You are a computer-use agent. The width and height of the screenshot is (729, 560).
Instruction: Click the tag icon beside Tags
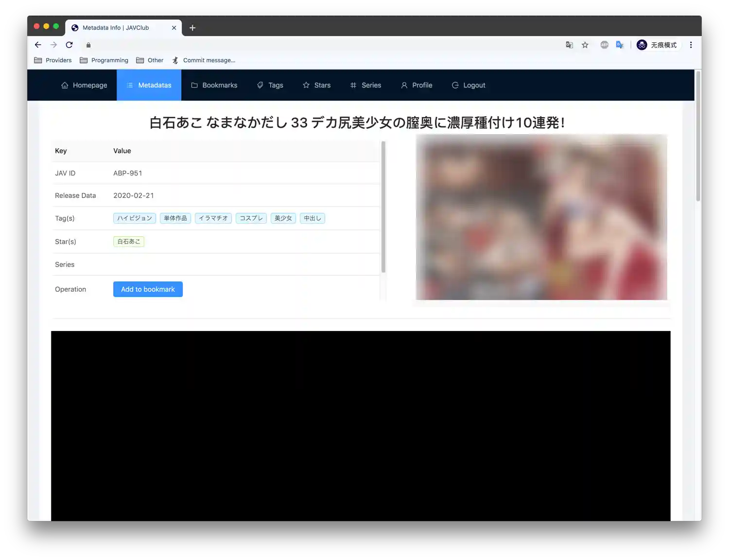260,85
